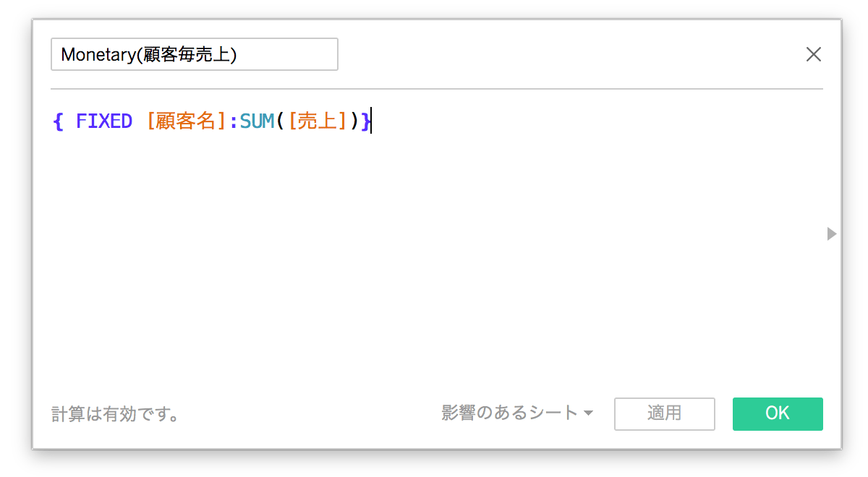868x477 pixels.
Task: Click the caret beside 影響のあるシート
Action: pos(588,413)
